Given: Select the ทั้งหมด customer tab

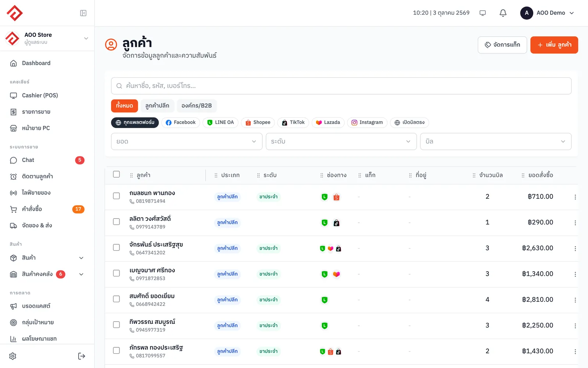Looking at the screenshot, I should click(x=125, y=106).
